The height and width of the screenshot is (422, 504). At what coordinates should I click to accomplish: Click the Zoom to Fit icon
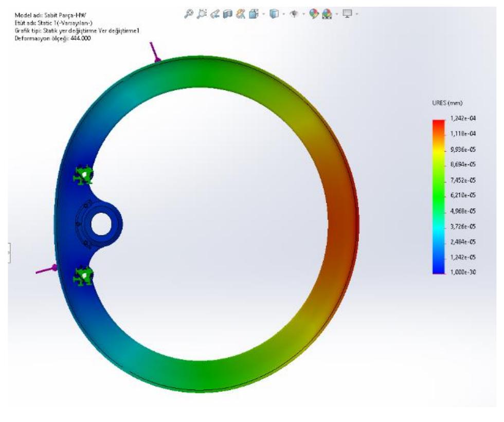[189, 14]
